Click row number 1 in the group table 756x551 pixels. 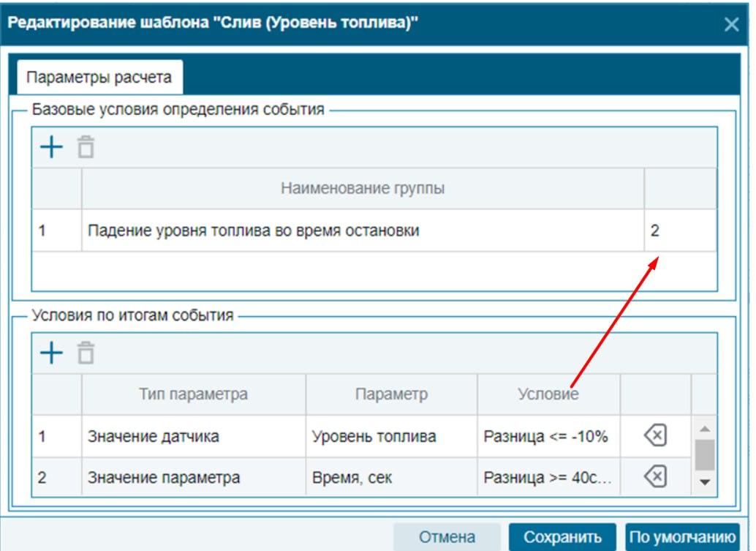[57, 230]
